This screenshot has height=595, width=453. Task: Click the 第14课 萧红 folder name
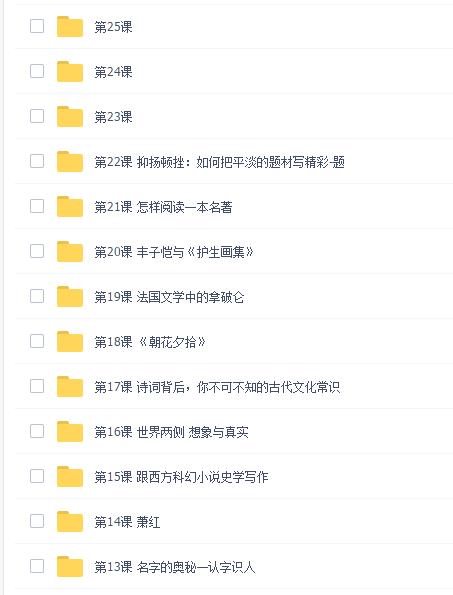(x=127, y=522)
